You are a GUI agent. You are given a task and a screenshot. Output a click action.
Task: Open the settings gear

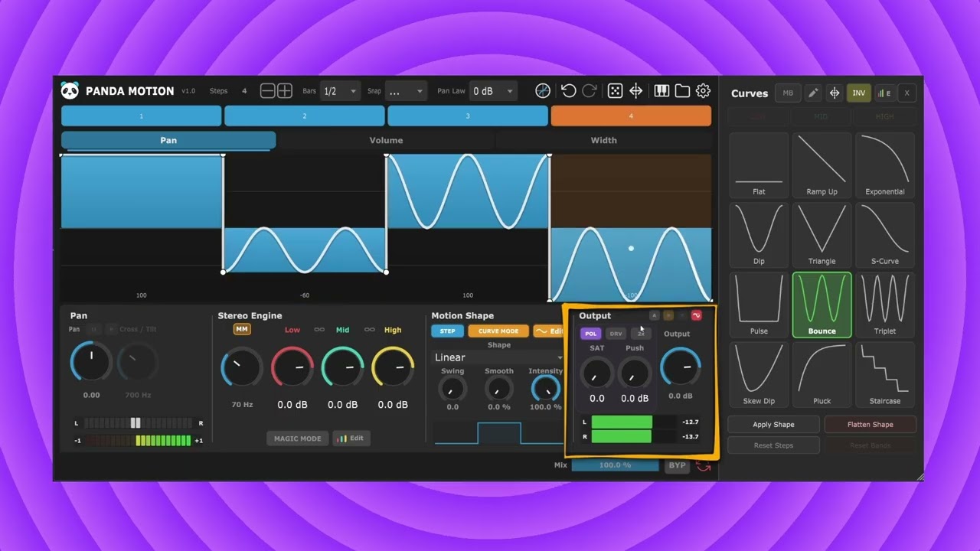point(703,91)
